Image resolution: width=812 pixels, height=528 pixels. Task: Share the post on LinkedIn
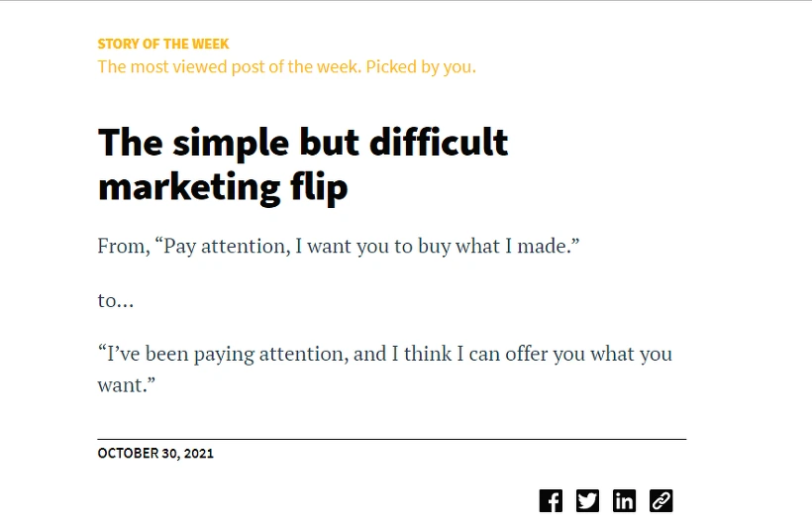(x=624, y=500)
